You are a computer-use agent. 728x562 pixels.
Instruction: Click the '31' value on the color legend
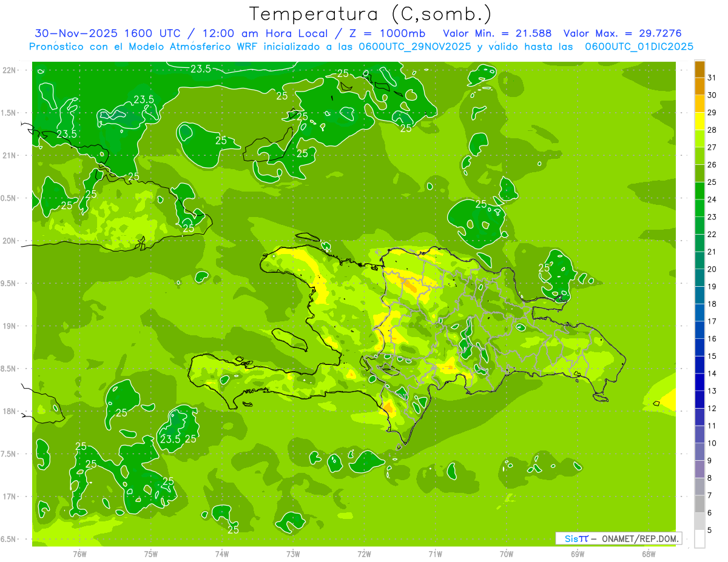tap(712, 78)
